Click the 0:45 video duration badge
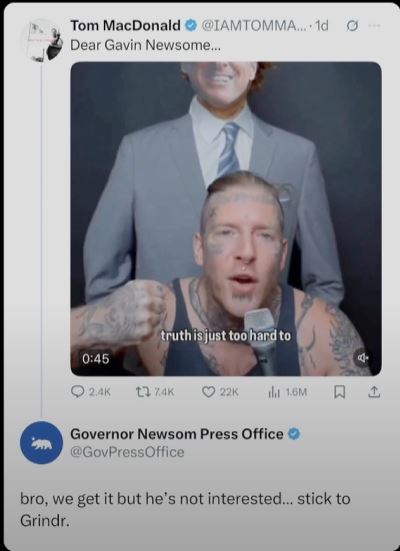The width and height of the screenshot is (400, 551). pyautogui.click(x=96, y=359)
